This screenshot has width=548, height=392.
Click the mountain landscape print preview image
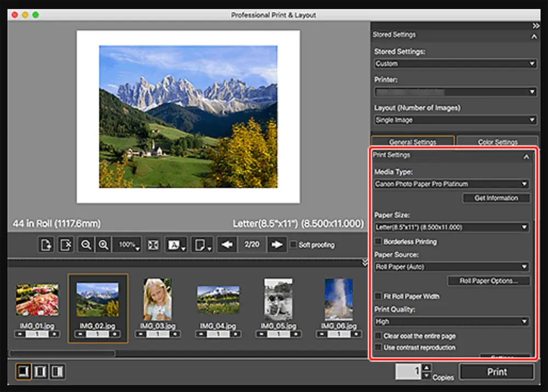click(188, 117)
